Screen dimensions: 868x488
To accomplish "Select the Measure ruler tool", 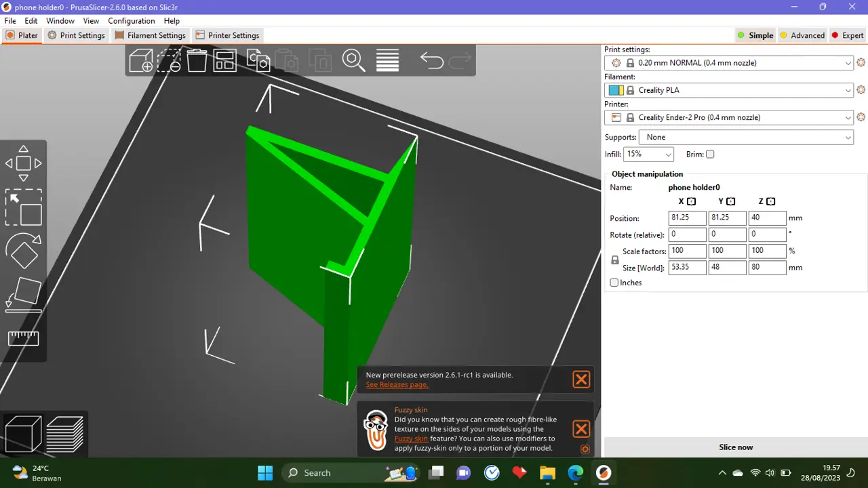I will point(24,338).
